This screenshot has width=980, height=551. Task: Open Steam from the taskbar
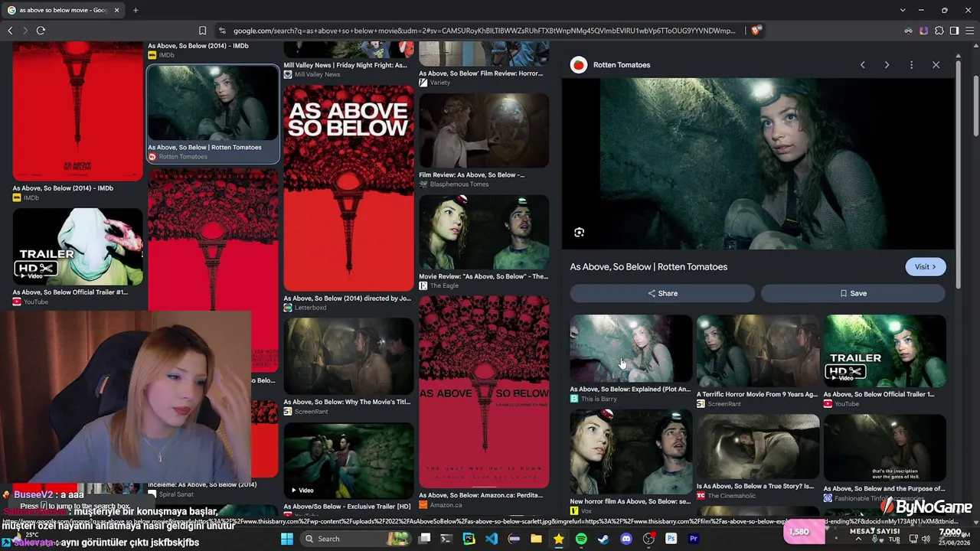[x=603, y=539]
